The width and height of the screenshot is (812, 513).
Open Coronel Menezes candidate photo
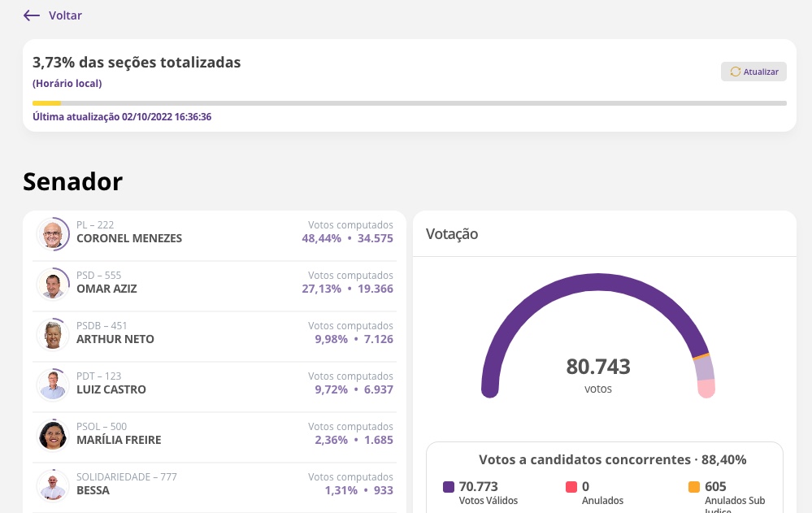coord(53,235)
